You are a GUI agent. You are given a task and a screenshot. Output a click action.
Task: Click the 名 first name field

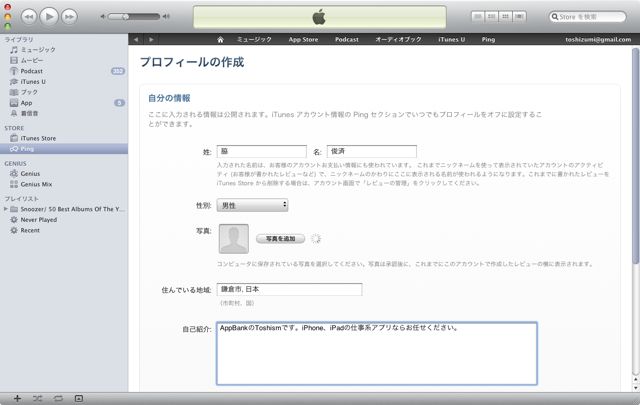tap(372, 151)
